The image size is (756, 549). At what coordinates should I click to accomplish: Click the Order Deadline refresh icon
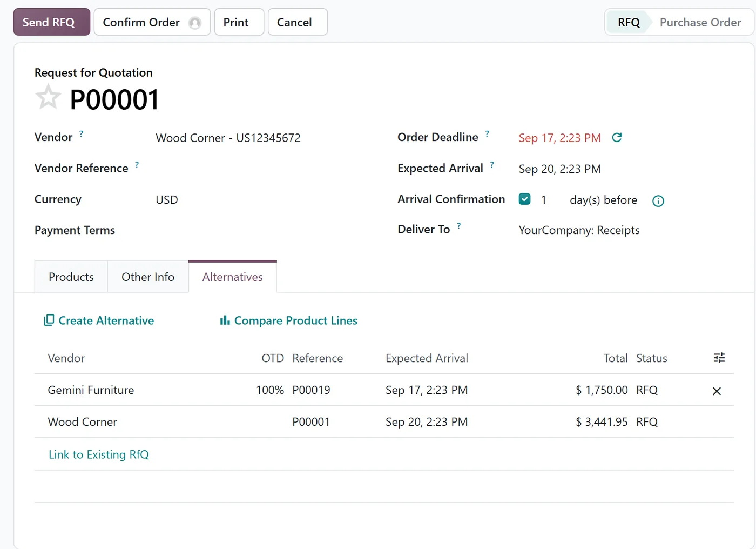click(x=617, y=138)
